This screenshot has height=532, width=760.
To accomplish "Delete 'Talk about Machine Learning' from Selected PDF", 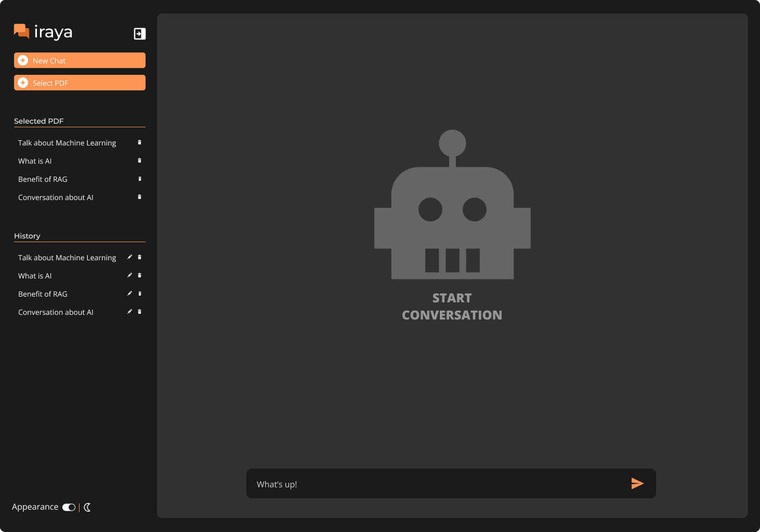I will click(x=139, y=142).
